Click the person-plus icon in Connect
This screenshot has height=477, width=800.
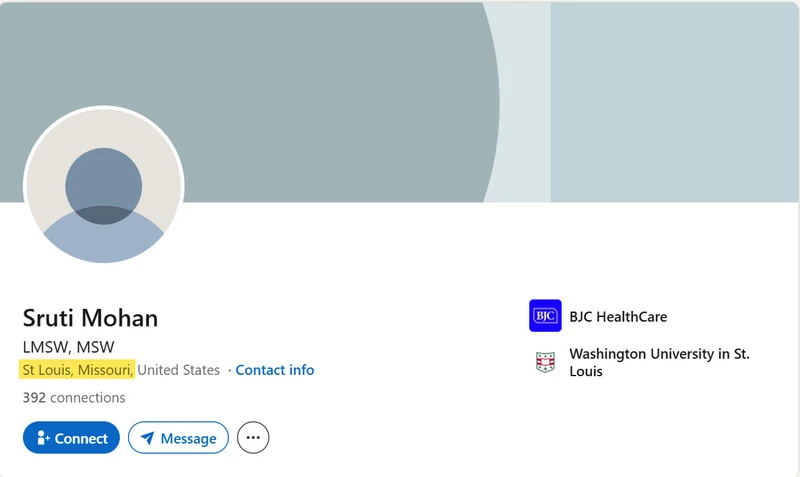click(x=43, y=438)
